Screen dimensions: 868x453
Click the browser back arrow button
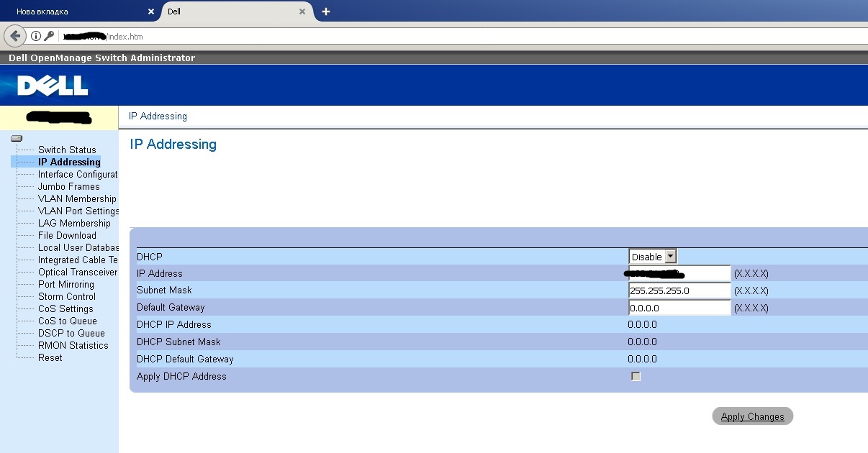(15, 36)
